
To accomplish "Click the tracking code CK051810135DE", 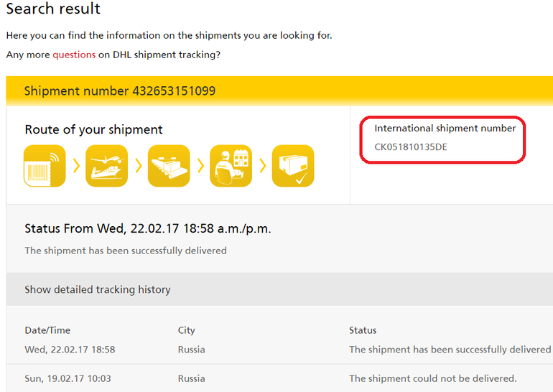I will pos(411,147).
